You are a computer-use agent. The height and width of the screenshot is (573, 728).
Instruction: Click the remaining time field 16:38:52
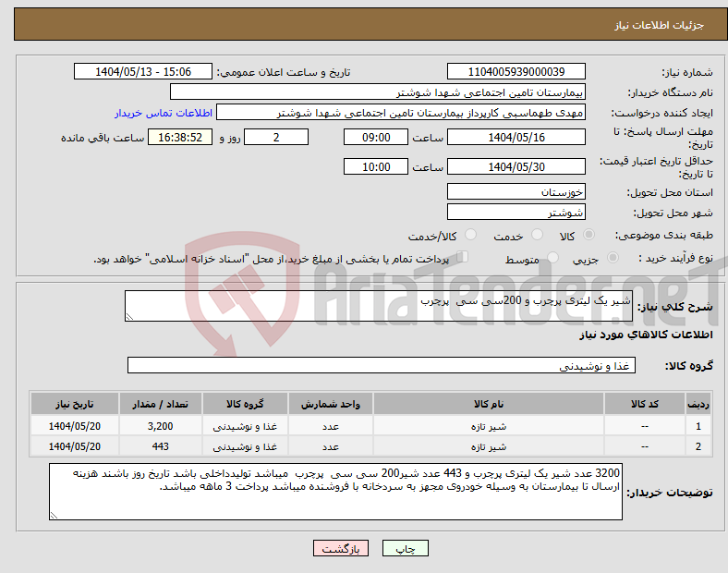[x=180, y=137]
